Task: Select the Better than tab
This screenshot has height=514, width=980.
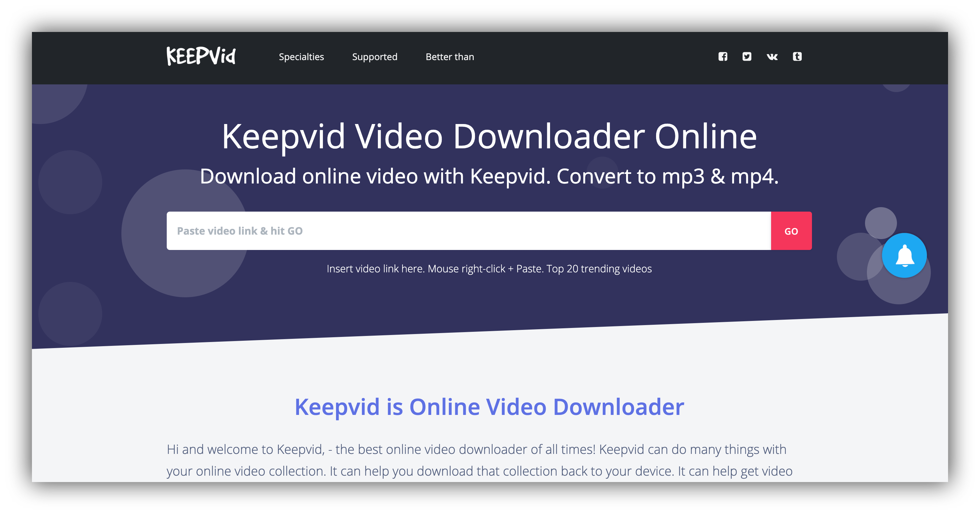Action: point(449,57)
